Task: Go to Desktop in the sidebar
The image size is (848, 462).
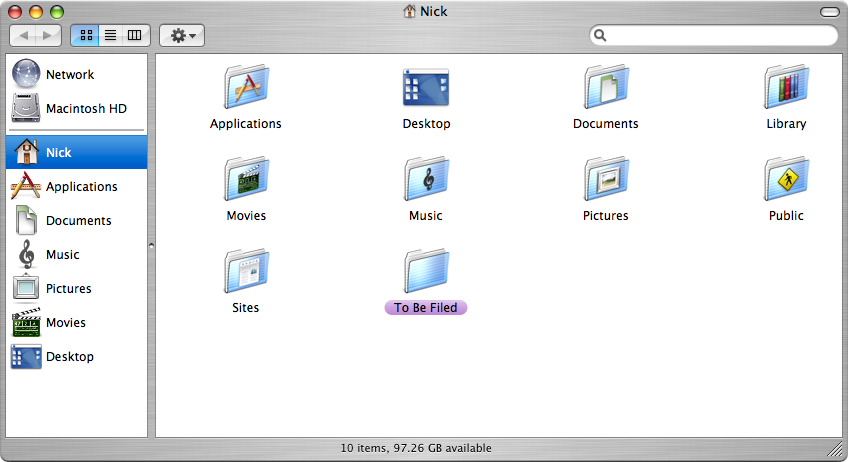Action: tap(77, 357)
